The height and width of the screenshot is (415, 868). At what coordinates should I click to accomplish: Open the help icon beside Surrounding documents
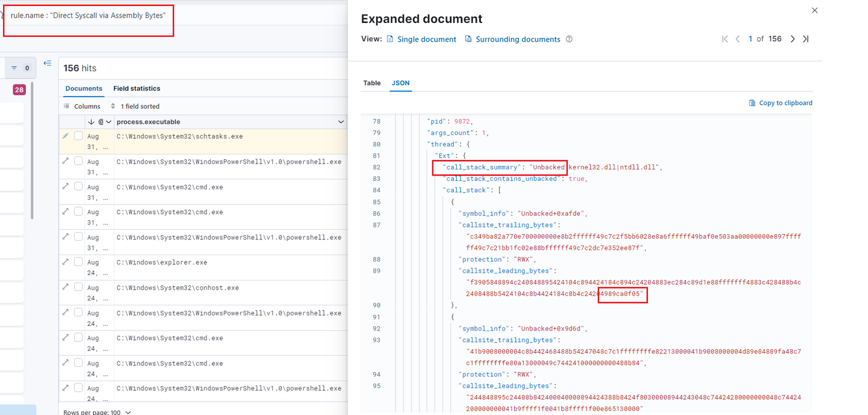click(x=569, y=39)
